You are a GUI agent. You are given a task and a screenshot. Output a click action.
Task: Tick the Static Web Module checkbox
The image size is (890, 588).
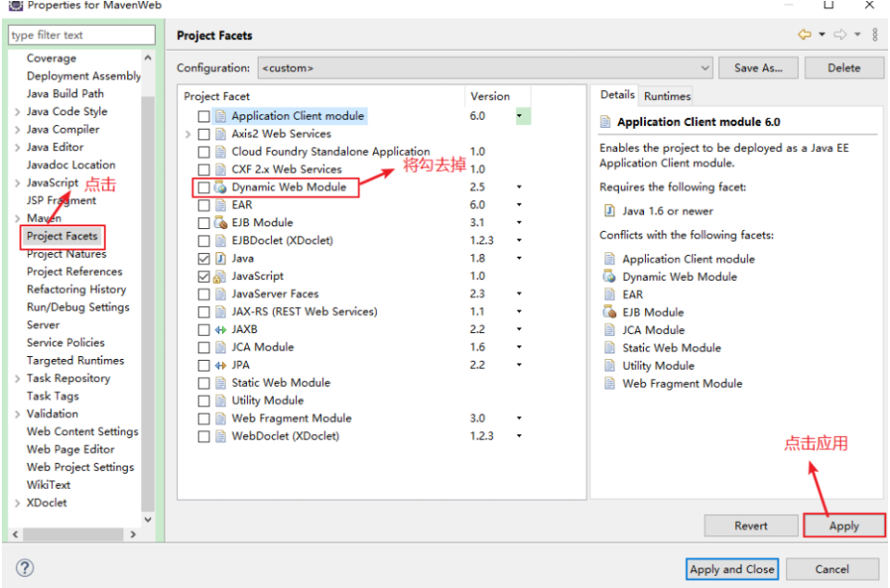[x=203, y=383]
